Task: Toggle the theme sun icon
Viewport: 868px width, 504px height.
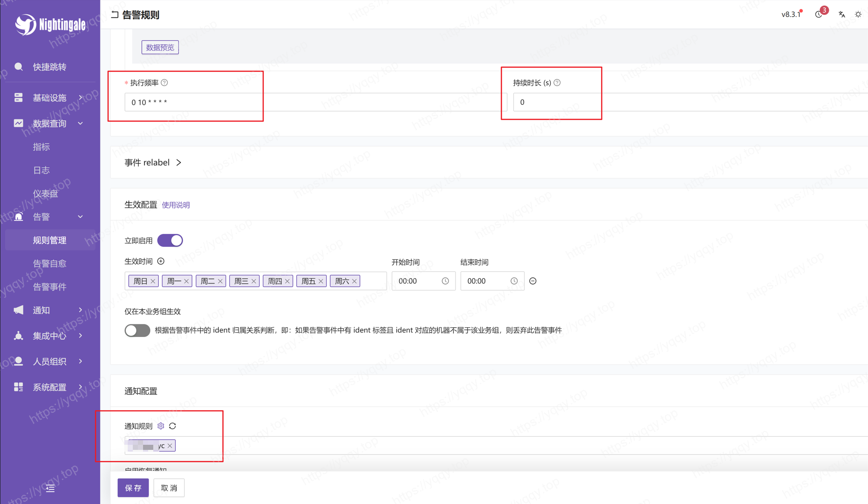Action: pos(858,14)
